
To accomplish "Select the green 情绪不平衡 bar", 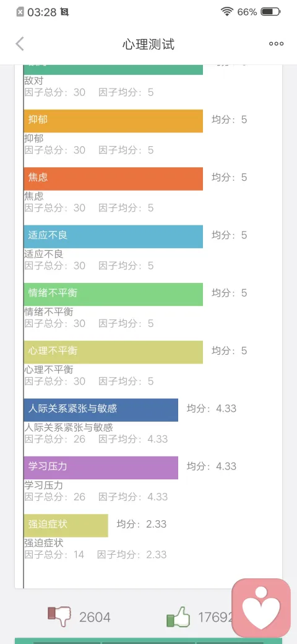I will tap(113, 294).
